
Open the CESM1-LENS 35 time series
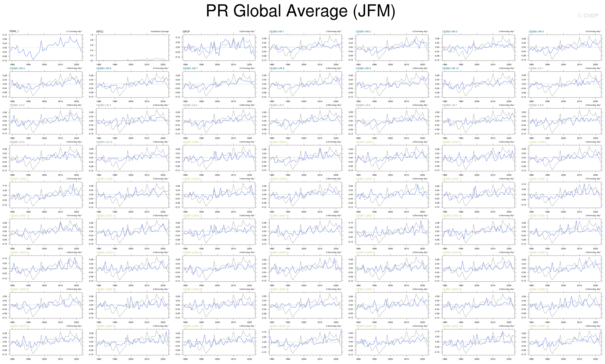click(x=132, y=342)
